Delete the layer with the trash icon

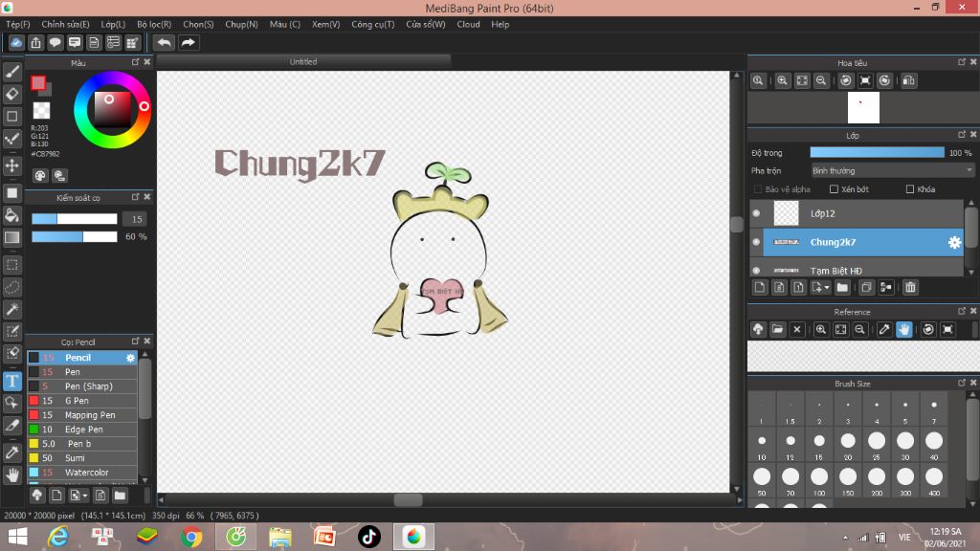910,287
